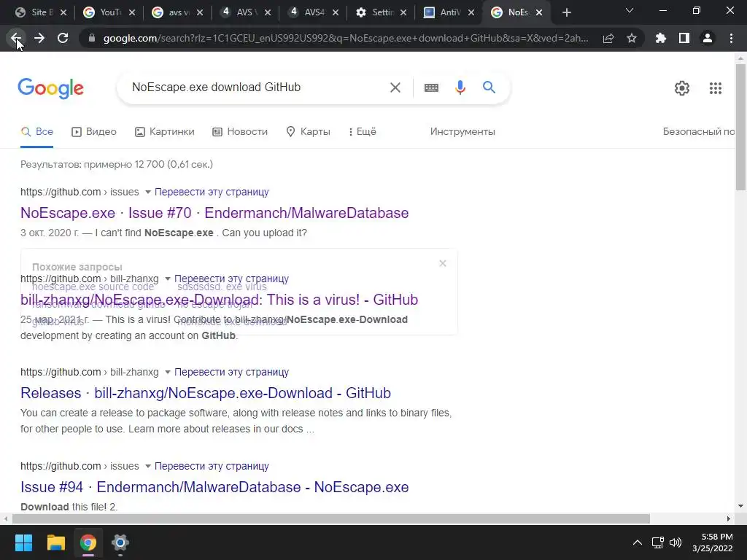Image resolution: width=747 pixels, height=560 pixels.
Task: Open bill-zhanxg This is a virus result
Action: 219,300
